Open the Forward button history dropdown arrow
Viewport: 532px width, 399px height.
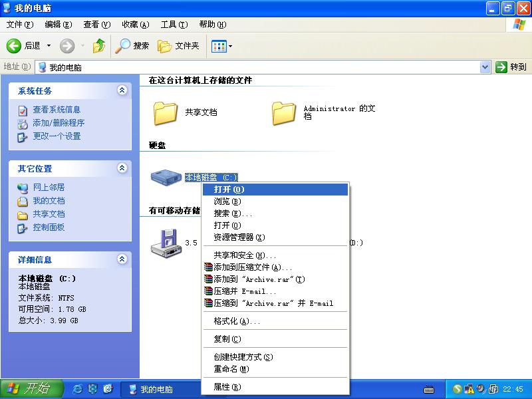click(82, 45)
